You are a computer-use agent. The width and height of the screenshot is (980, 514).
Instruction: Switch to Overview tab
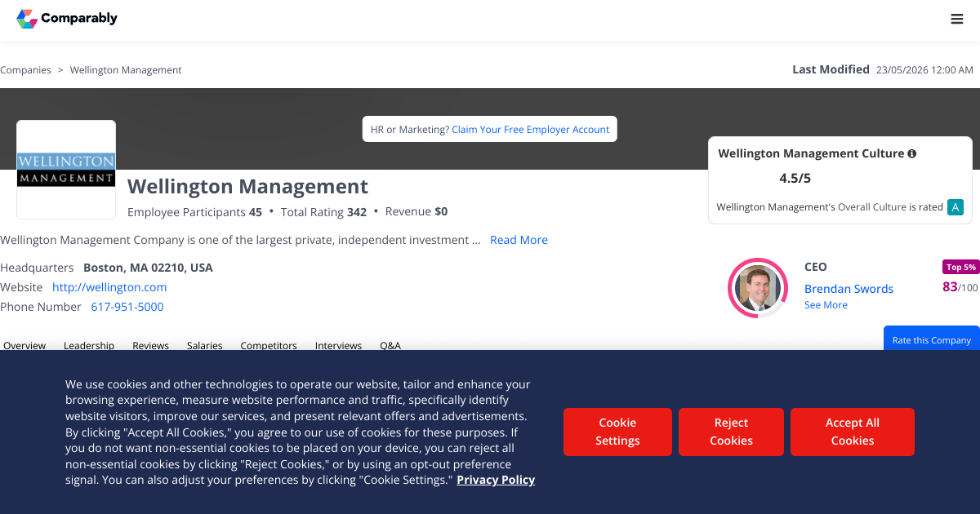click(x=24, y=345)
